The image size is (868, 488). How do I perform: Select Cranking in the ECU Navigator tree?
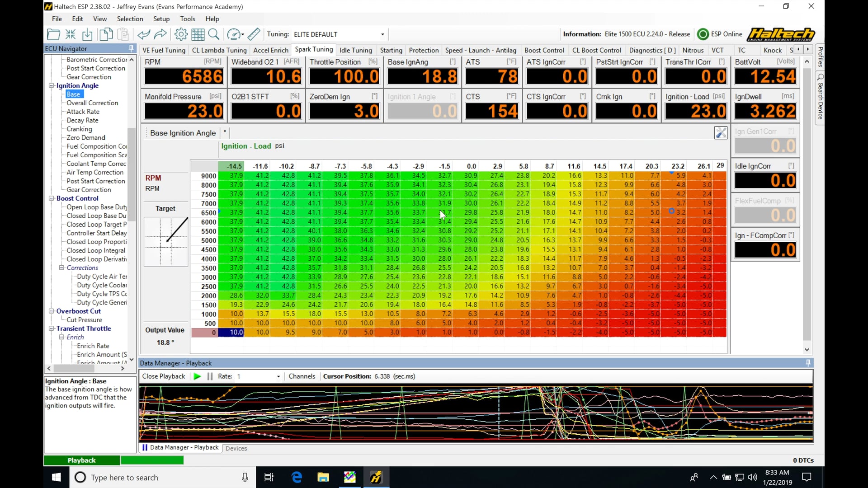[79, 129]
